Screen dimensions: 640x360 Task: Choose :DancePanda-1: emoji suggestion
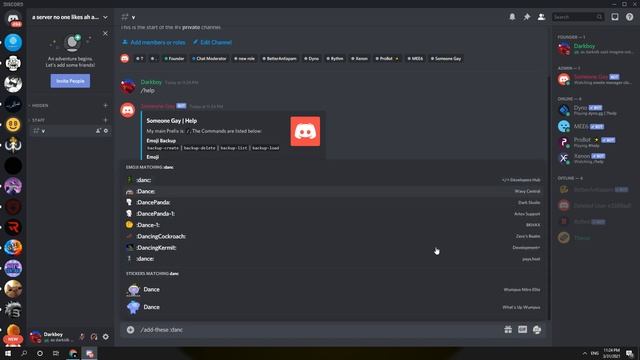(x=333, y=214)
